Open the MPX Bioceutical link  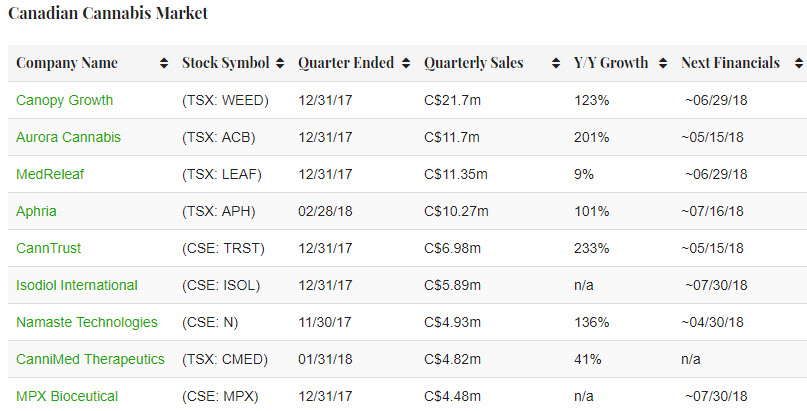[67, 396]
